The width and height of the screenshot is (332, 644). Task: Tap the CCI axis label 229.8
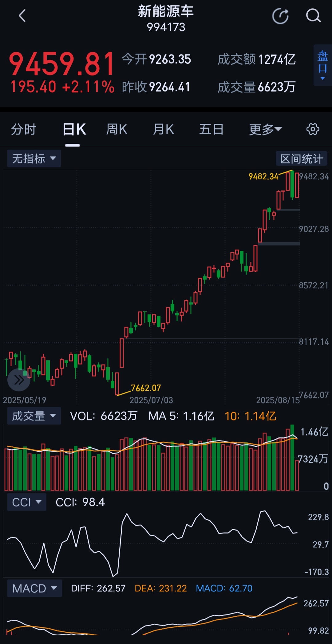click(x=318, y=517)
